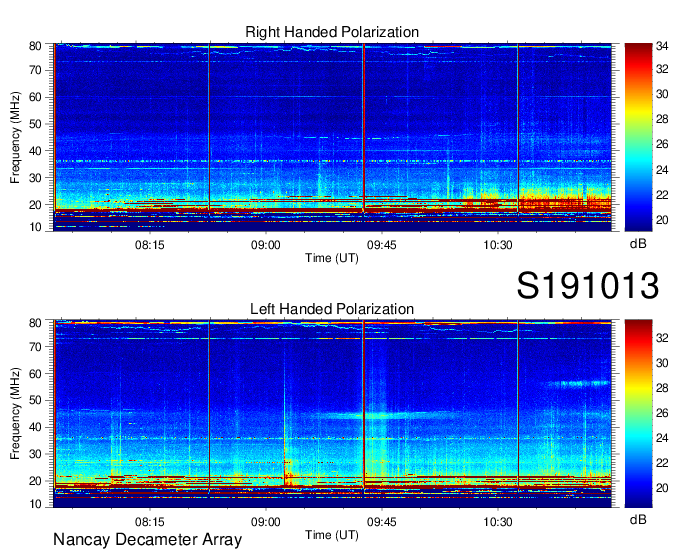Click the lower dB color scale bar
This screenshot has width=680, height=552.
pyautogui.click(x=638, y=414)
